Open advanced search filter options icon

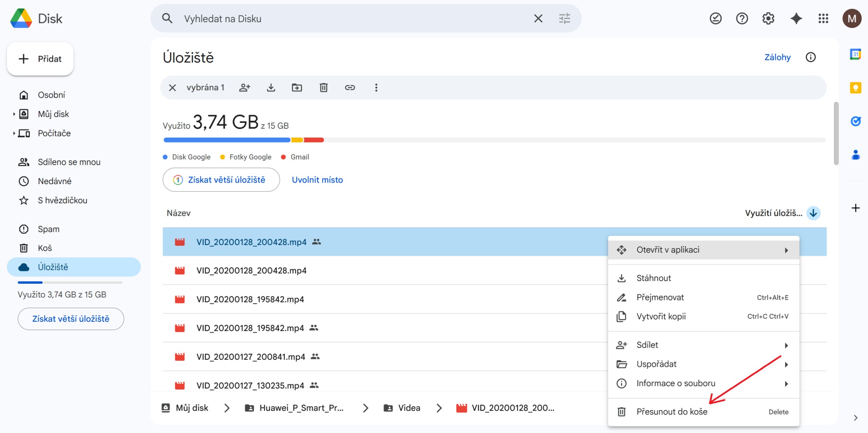pyautogui.click(x=565, y=19)
